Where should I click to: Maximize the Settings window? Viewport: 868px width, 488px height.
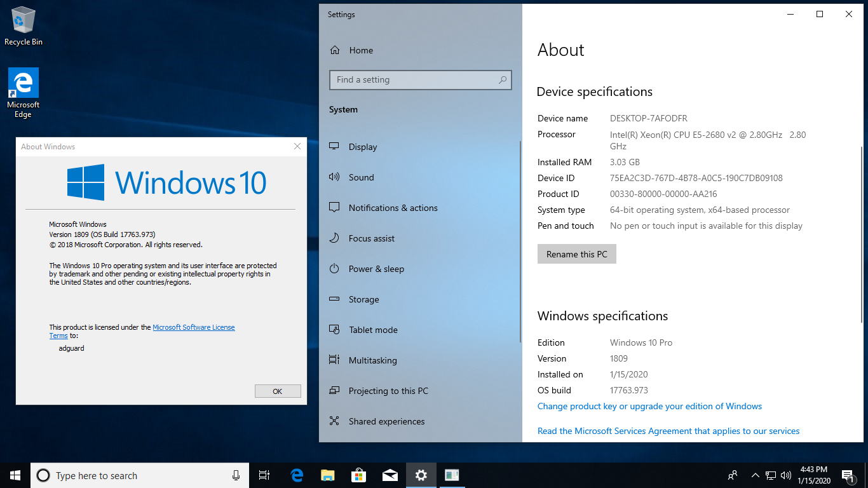[x=820, y=14]
